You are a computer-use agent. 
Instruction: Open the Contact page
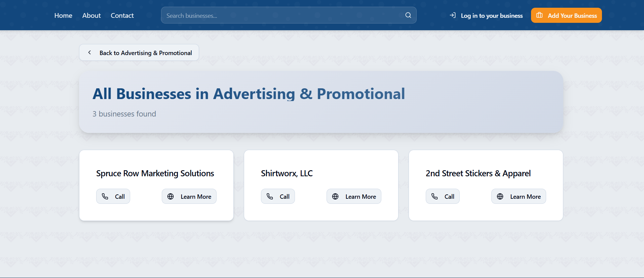(122, 15)
